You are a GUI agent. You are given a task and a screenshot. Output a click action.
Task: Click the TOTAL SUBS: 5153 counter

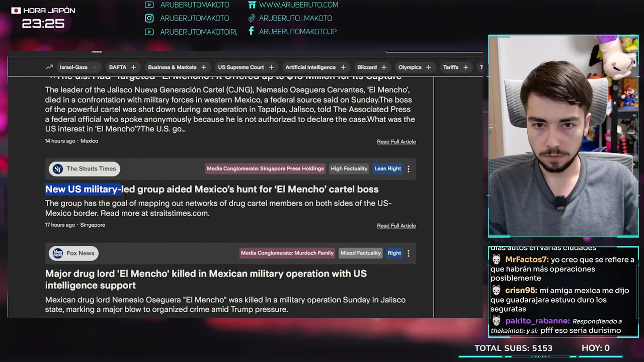tap(513, 348)
